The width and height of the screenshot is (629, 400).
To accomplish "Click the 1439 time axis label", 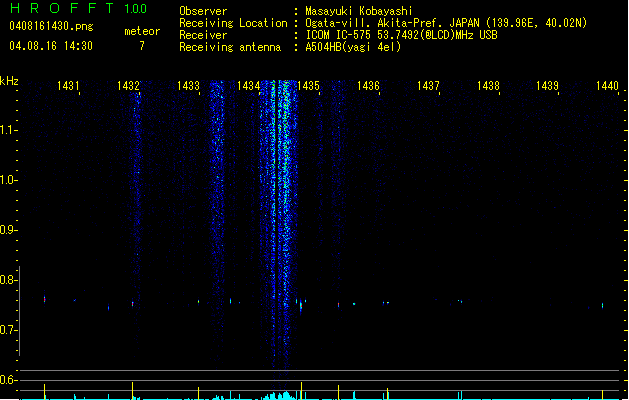I will [548, 86].
